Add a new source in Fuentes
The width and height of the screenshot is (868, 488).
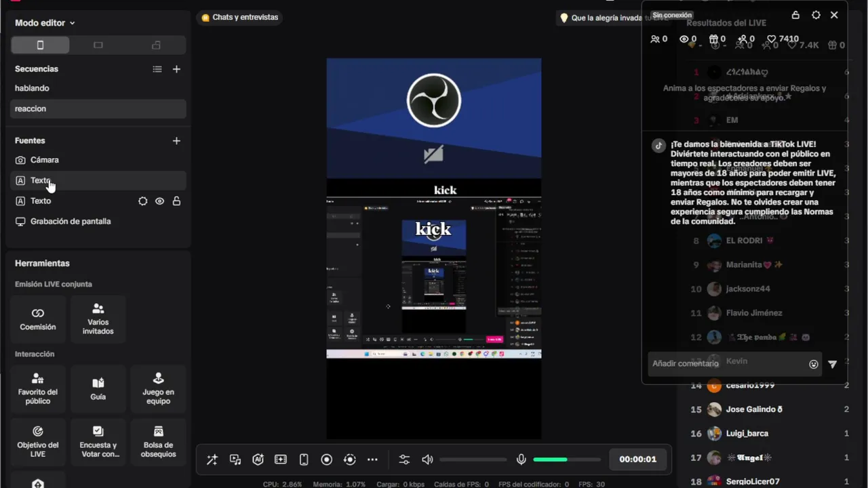click(x=176, y=141)
